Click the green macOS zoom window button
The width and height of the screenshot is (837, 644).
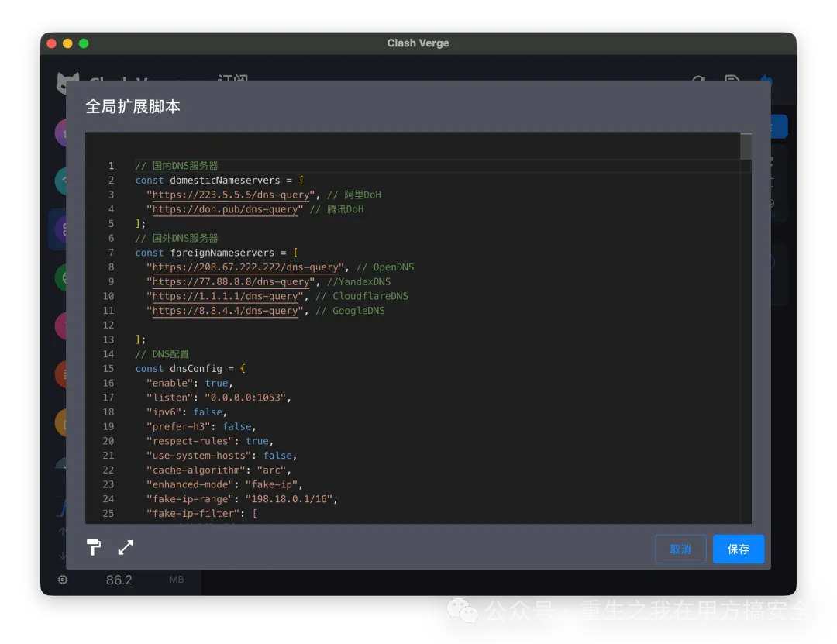click(84, 43)
